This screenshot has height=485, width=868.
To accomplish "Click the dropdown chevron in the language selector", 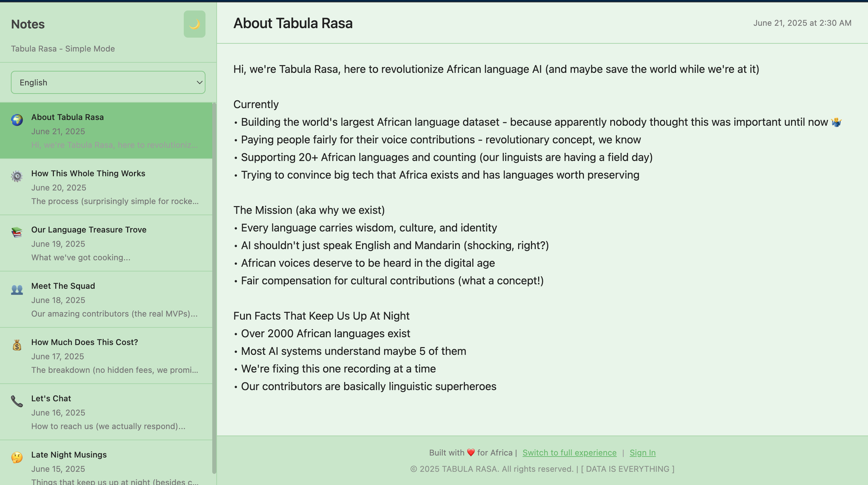I will [x=199, y=82].
